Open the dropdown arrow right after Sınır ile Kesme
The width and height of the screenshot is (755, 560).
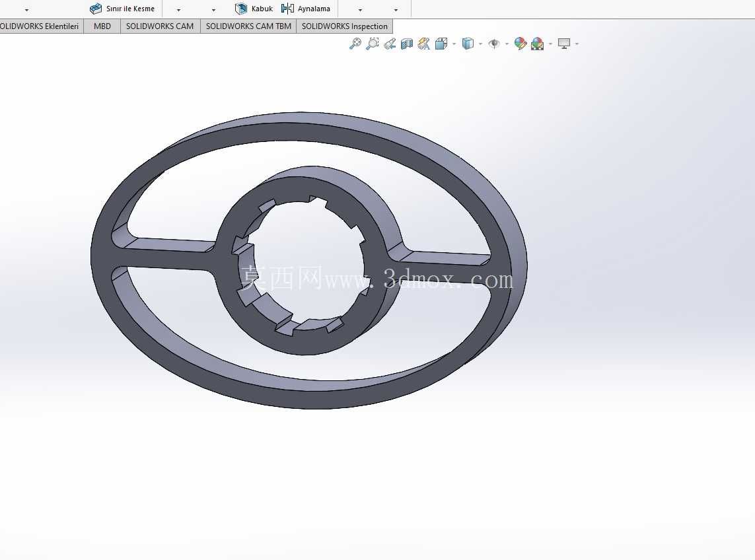(178, 10)
